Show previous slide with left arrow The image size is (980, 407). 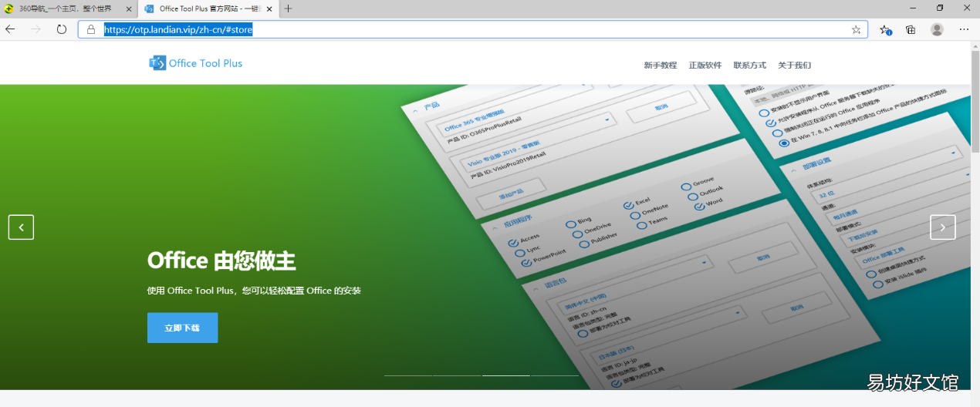click(21, 227)
